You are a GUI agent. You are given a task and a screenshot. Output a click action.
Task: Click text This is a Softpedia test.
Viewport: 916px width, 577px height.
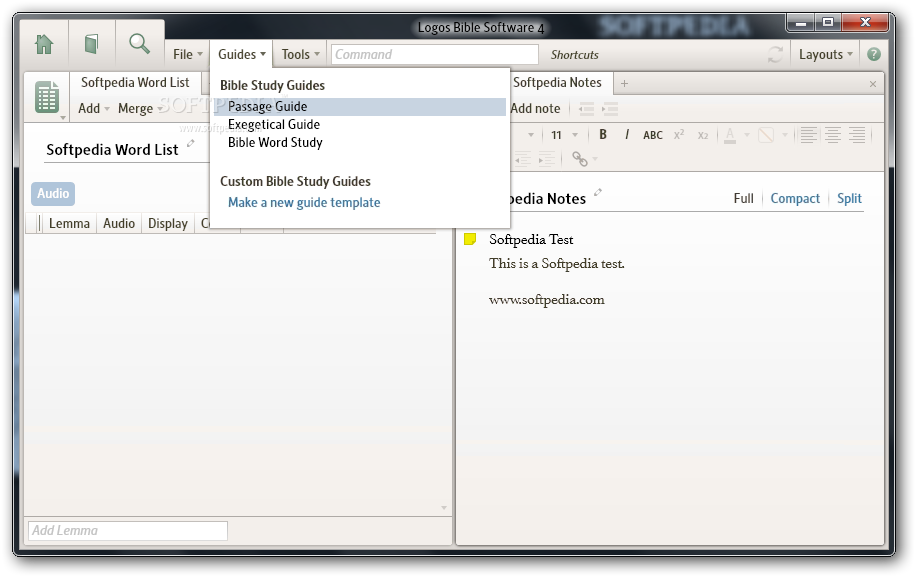[557, 263]
